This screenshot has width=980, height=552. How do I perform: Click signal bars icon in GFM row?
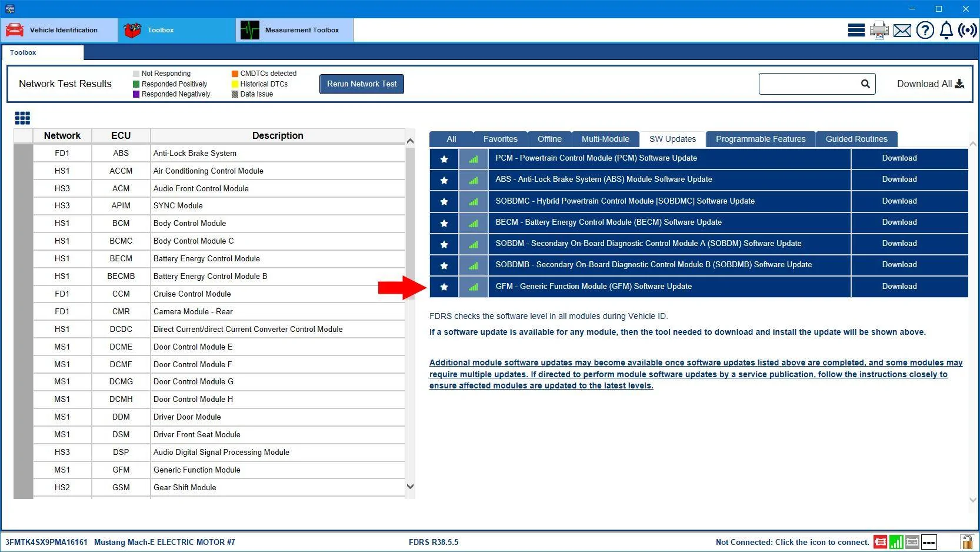click(474, 287)
